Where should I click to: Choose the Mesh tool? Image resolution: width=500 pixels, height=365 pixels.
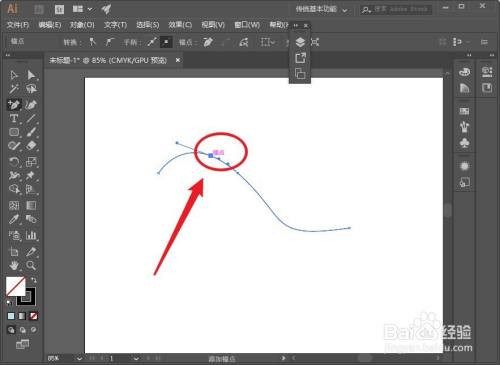coord(14,205)
